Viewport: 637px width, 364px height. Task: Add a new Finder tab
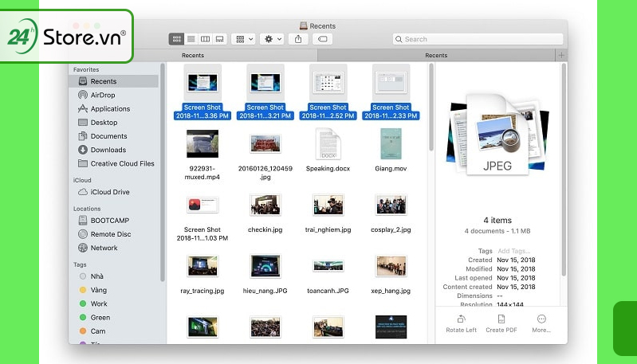pyautogui.click(x=561, y=55)
